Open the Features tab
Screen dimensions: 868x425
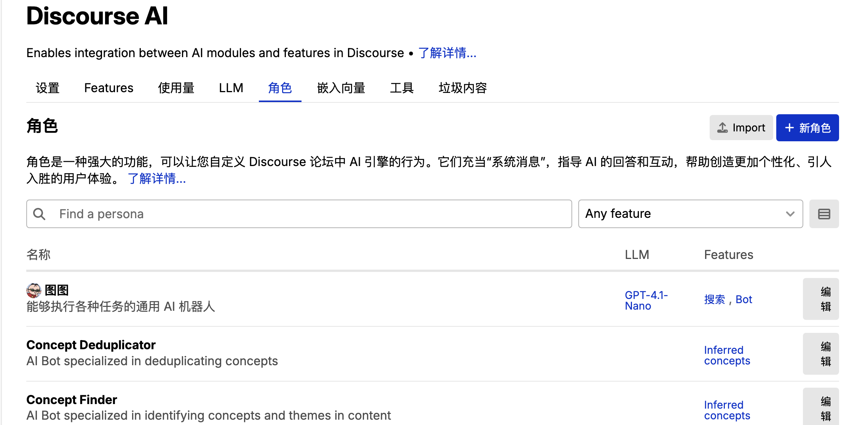(x=108, y=88)
